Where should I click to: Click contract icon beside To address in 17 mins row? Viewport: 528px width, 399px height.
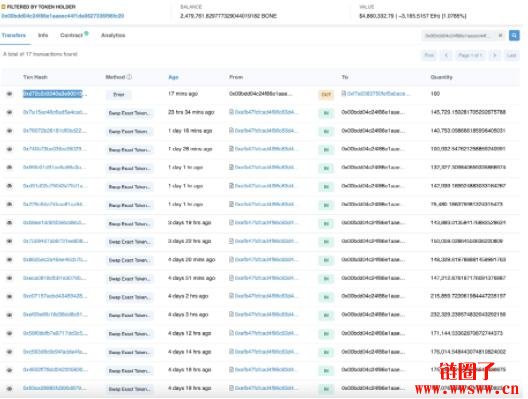pyautogui.click(x=344, y=93)
